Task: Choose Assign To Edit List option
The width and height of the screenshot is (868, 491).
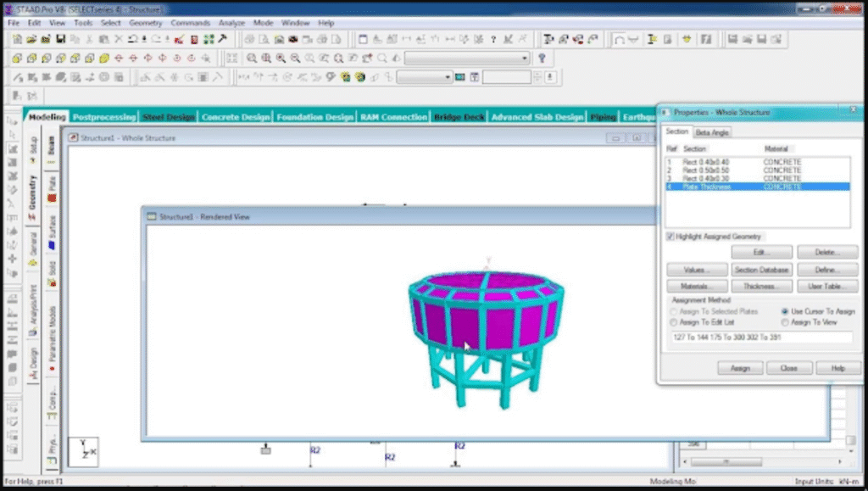Action: pyautogui.click(x=674, y=322)
